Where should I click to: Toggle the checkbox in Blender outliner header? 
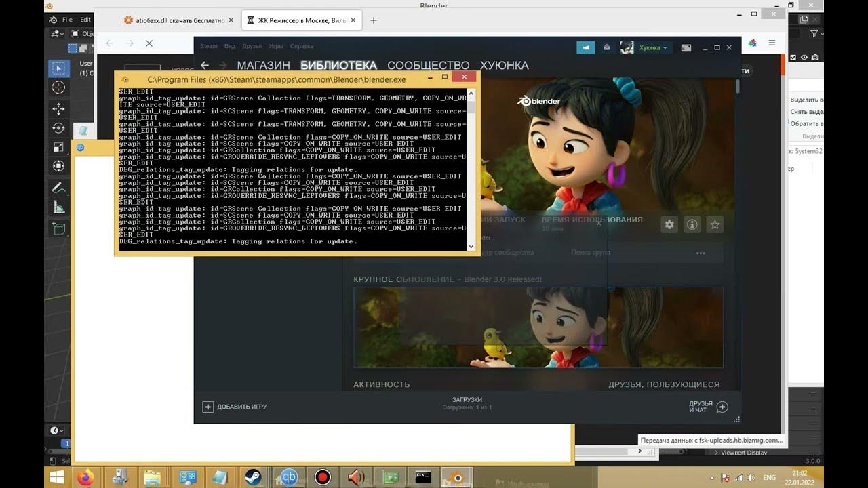point(793,58)
